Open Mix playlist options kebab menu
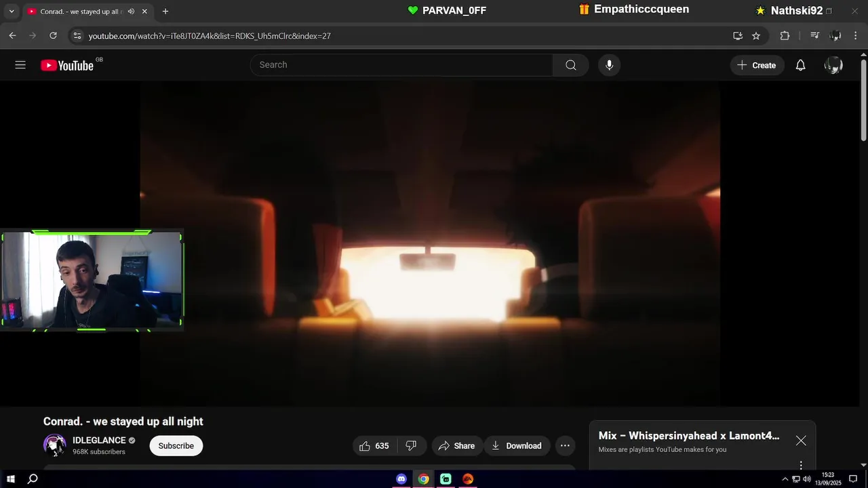 tap(801, 465)
